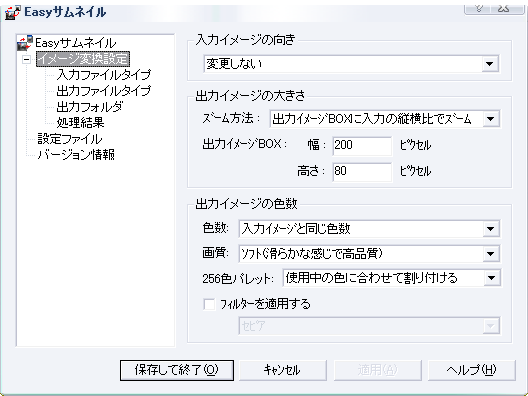Screen dimensions: 528x396
Task: Click the disabled セピア filter dropdown
Action: point(369,326)
